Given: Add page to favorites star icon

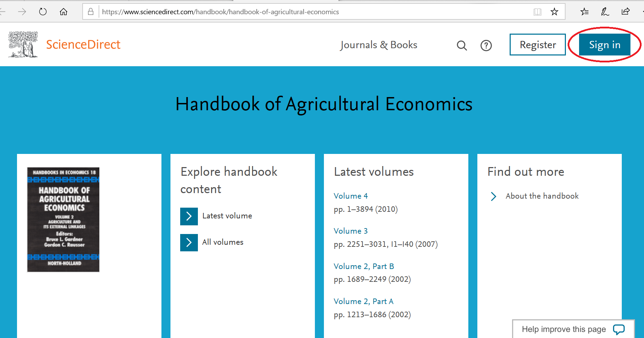Looking at the screenshot, I should coord(554,12).
